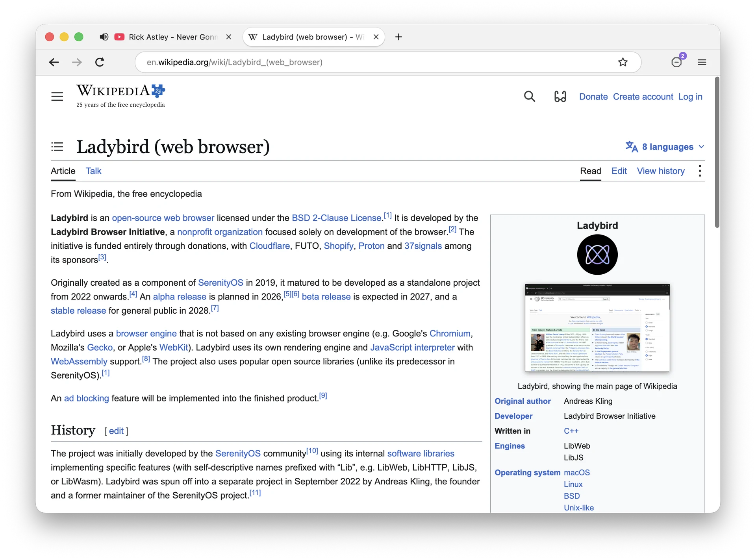This screenshot has height=560, width=756.
Task: Mute the Rick Astley tab audio icon
Action: pos(104,37)
